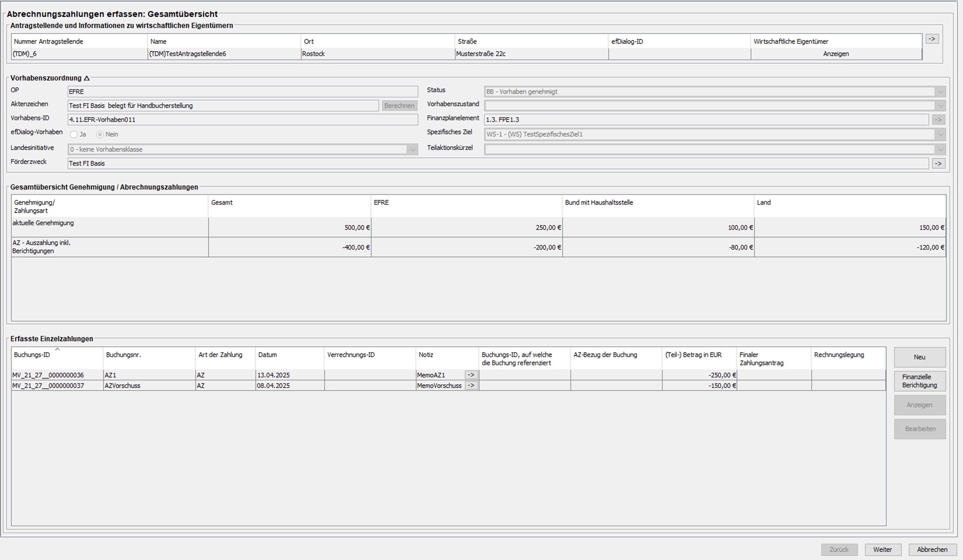Open the Status dropdown
The image size is (963, 560).
pos(941,92)
